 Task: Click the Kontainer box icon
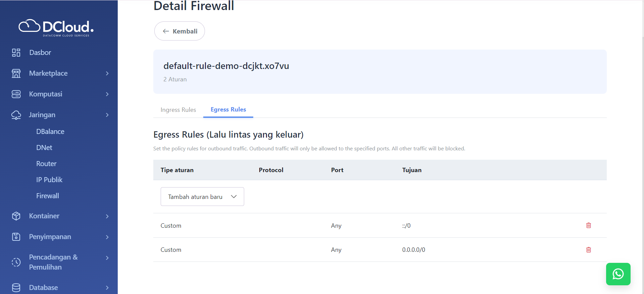click(16, 216)
